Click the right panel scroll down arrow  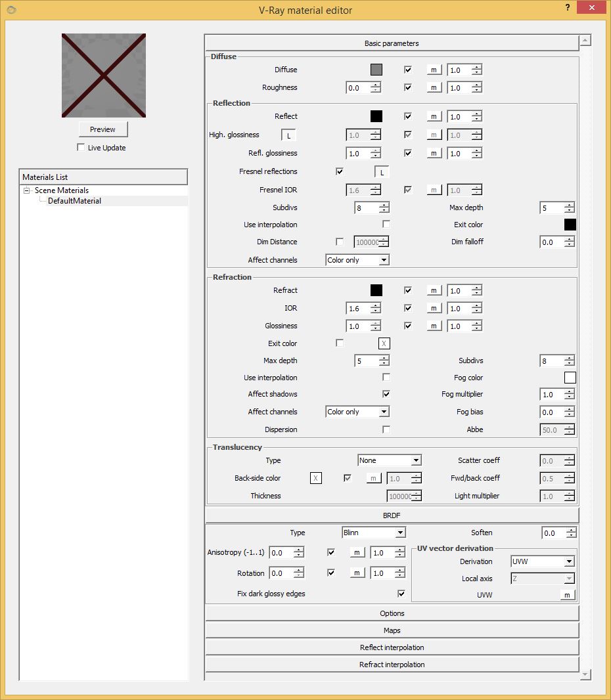[585, 674]
